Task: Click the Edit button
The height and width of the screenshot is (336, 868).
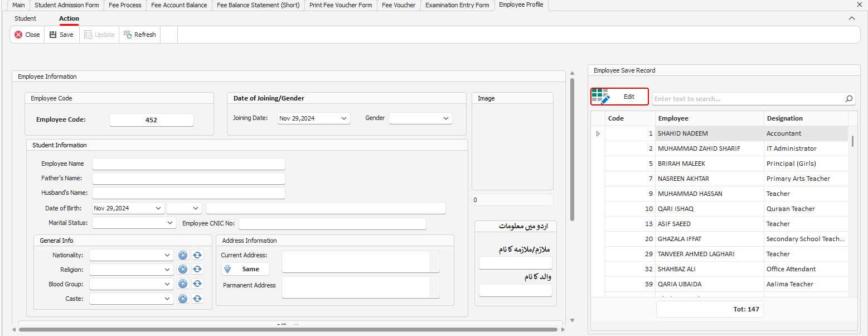Action: click(x=620, y=97)
